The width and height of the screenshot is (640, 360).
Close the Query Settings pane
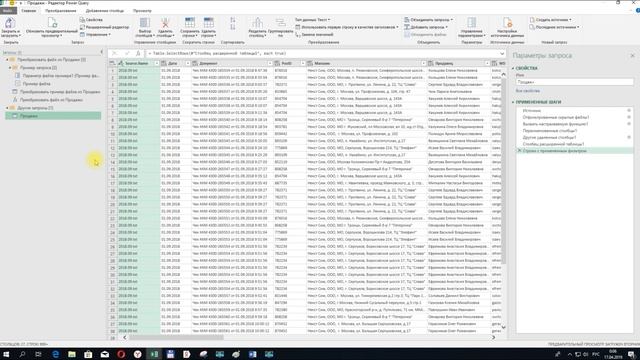click(x=632, y=56)
